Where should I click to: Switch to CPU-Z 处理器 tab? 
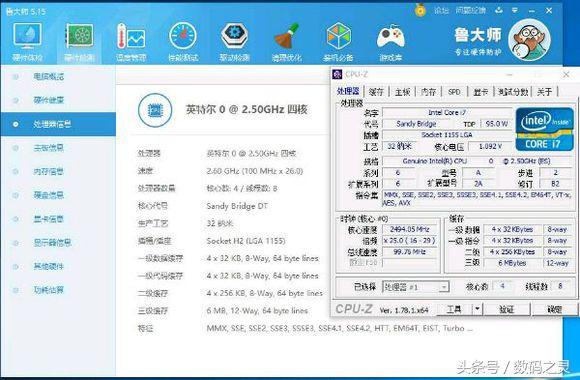point(348,91)
